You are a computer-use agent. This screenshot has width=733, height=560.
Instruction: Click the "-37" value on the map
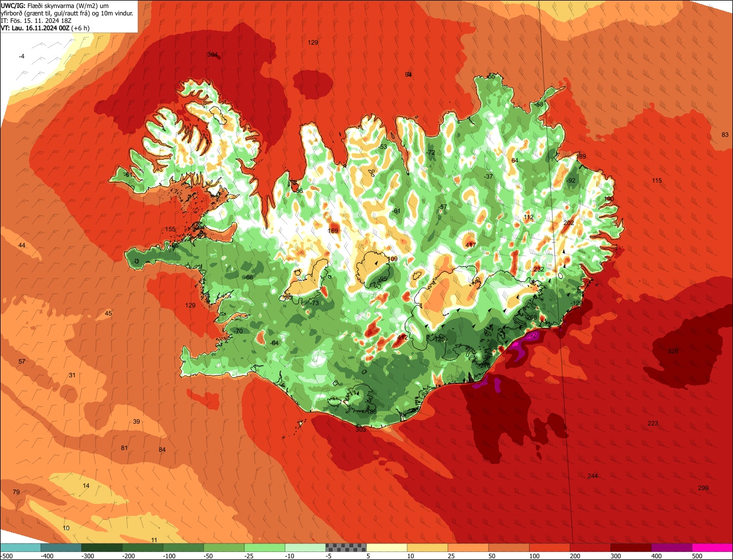pos(488,176)
